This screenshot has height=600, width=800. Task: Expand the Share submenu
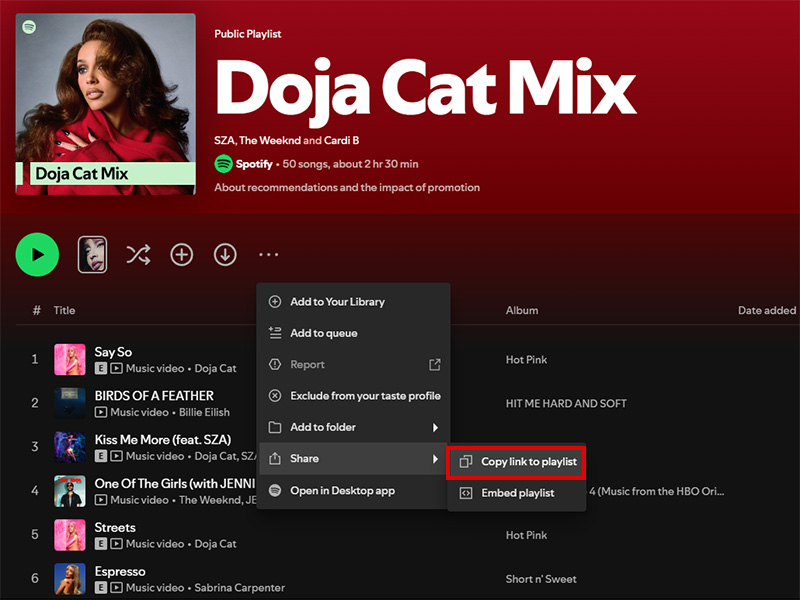tap(353, 459)
